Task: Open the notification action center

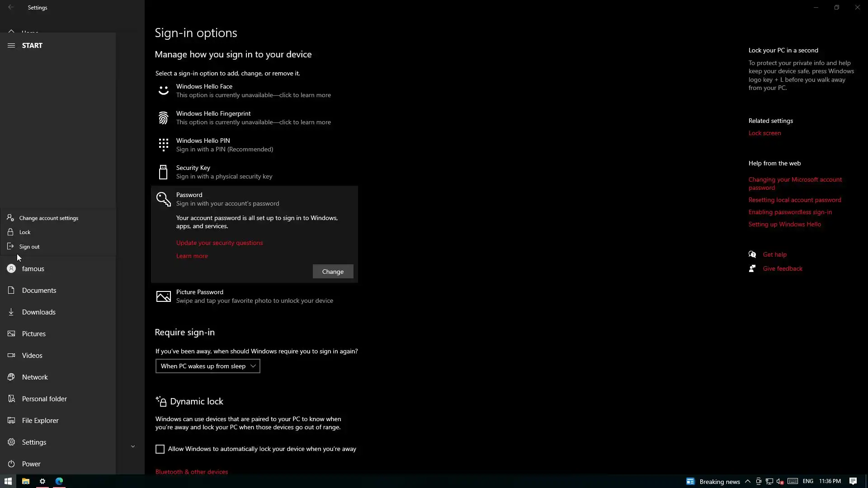Action: (853, 481)
